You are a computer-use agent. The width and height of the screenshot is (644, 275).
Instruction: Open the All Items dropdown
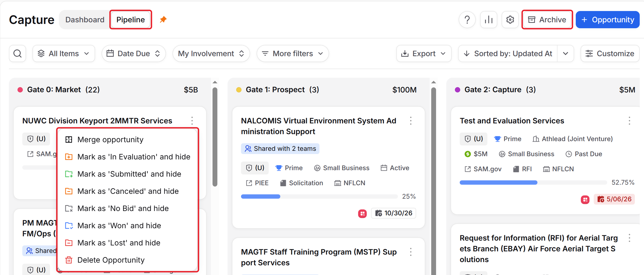pyautogui.click(x=64, y=53)
